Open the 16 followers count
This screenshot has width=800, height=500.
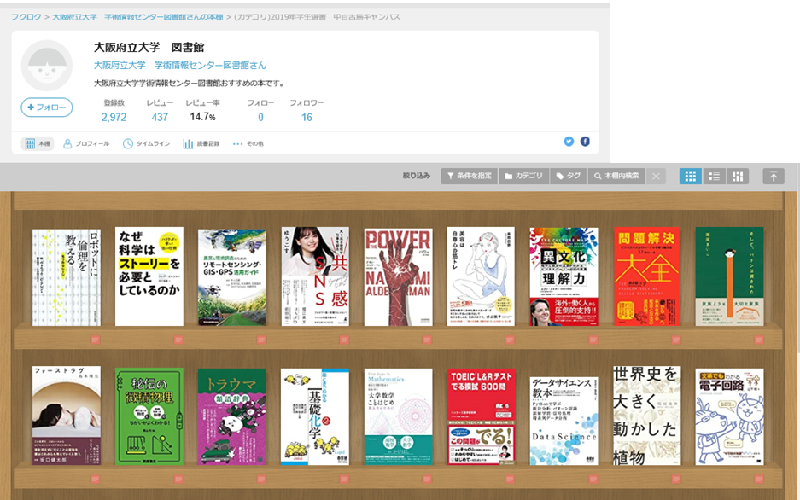coord(307,117)
